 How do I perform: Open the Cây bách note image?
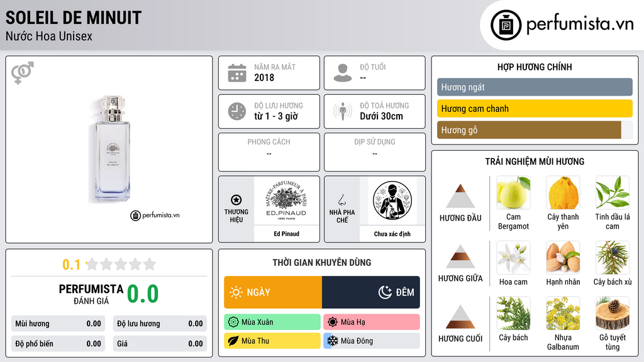(x=513, y=313)
